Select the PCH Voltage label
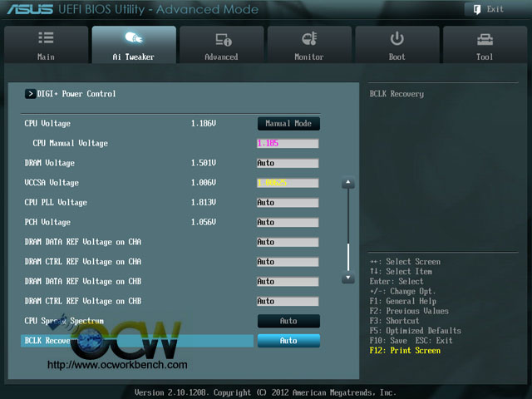This screenshot has width=532, height=399. click(x=47, y=222)
